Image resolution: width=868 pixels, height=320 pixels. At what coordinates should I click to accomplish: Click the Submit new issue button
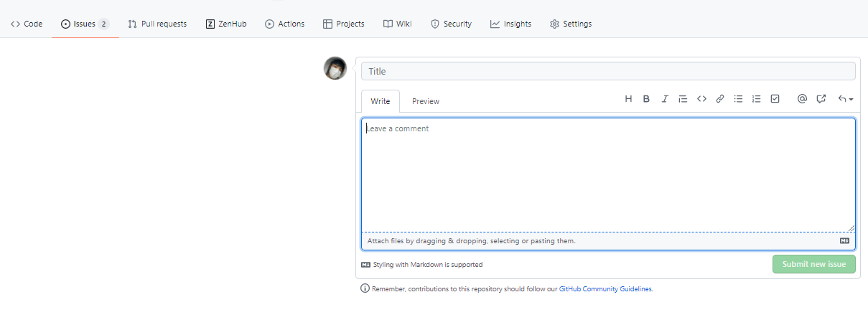(x=814, y=264)
